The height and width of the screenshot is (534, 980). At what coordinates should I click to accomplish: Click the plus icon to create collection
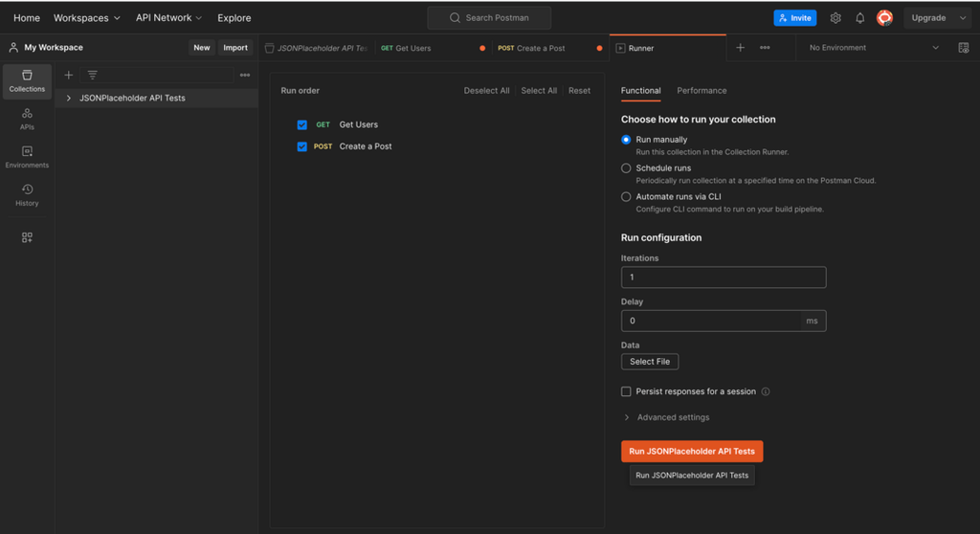(69, 75)
